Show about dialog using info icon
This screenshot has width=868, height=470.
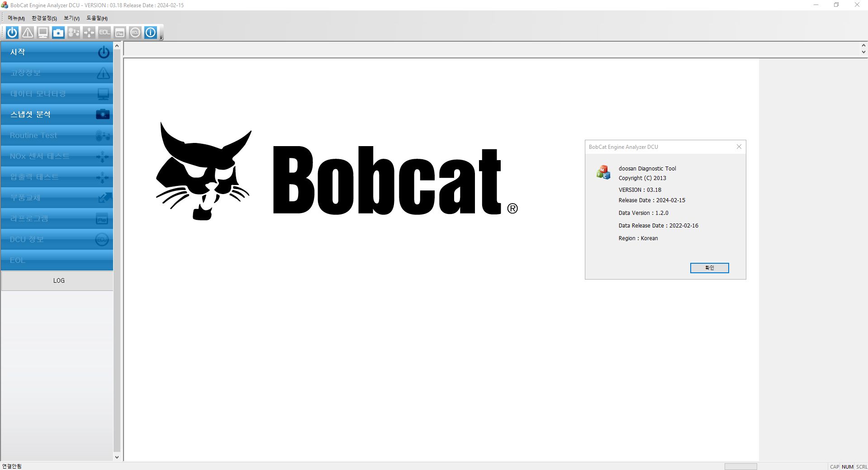point(150,33)
